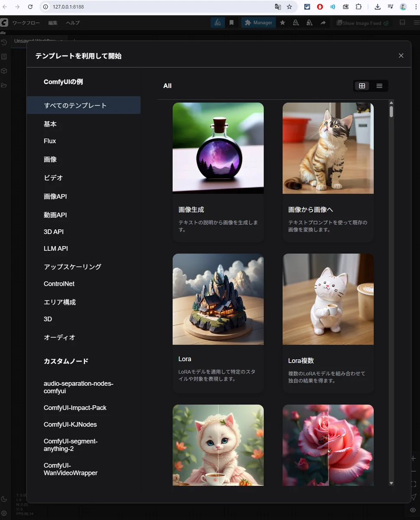This screenshot has height=520, width=420.
Task: Open the ワークフロー menu
Action: pyautogui.click(x=26, y=23)
